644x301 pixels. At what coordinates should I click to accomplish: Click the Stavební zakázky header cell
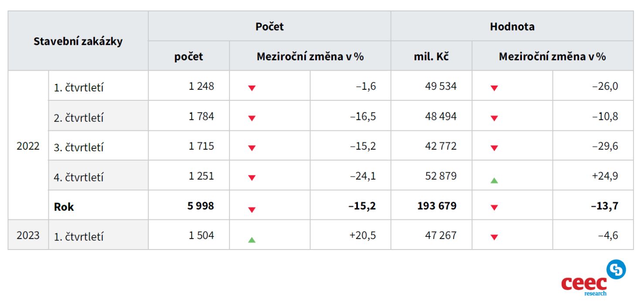(x=78, y=41)
